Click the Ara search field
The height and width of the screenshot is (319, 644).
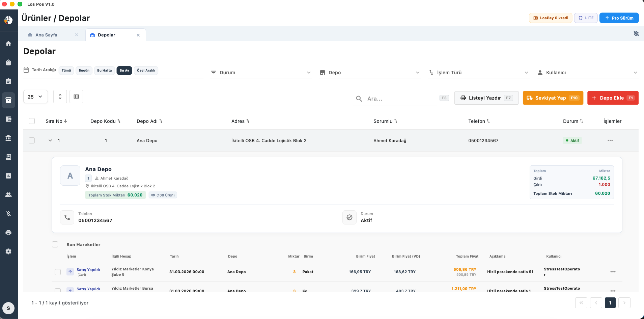pyautogui.click(x=398, y=99)
